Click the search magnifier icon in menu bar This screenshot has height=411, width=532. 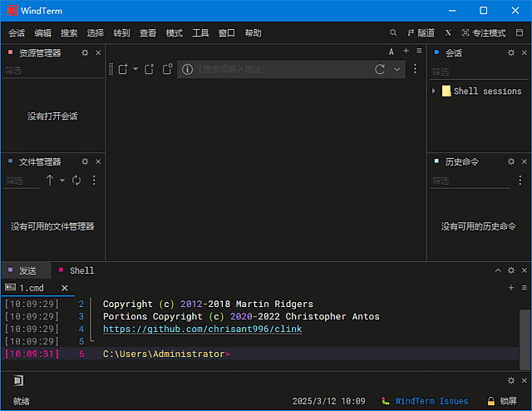(393, 32)
